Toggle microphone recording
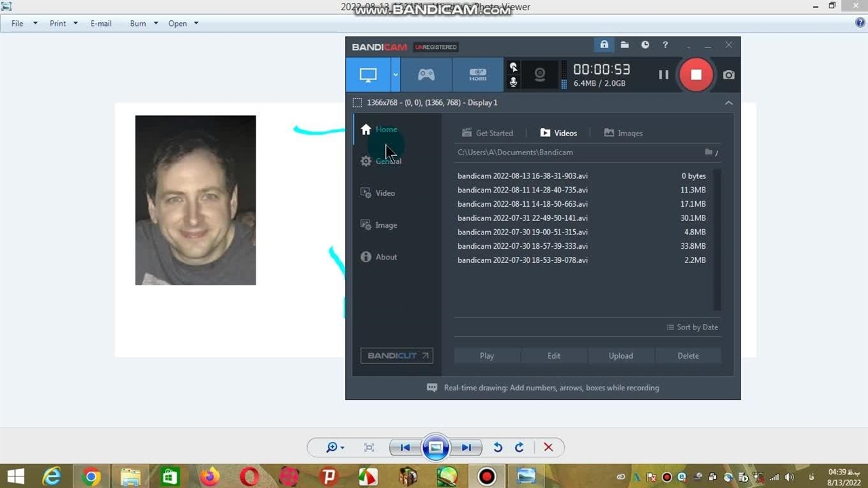Screen dimensions: 868x488 pos(513,82)
